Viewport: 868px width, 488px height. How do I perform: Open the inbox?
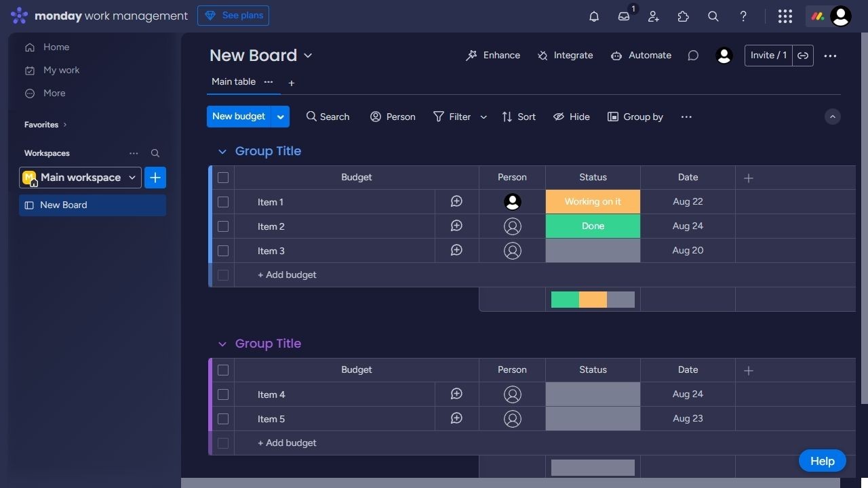pyautogui.click(x=623, y=16)
